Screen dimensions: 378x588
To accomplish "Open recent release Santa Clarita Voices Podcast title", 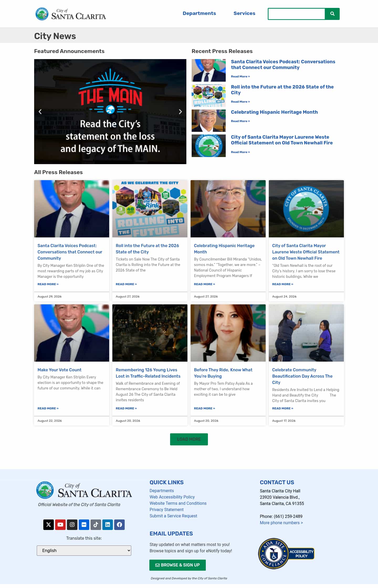I will coord(283,65).
